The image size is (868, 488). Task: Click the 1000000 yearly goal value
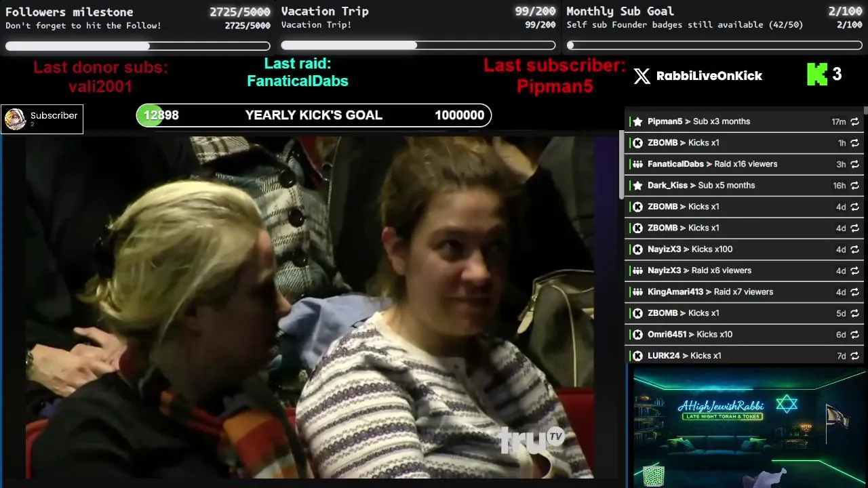pyautogui.click(x=460, y=115)
